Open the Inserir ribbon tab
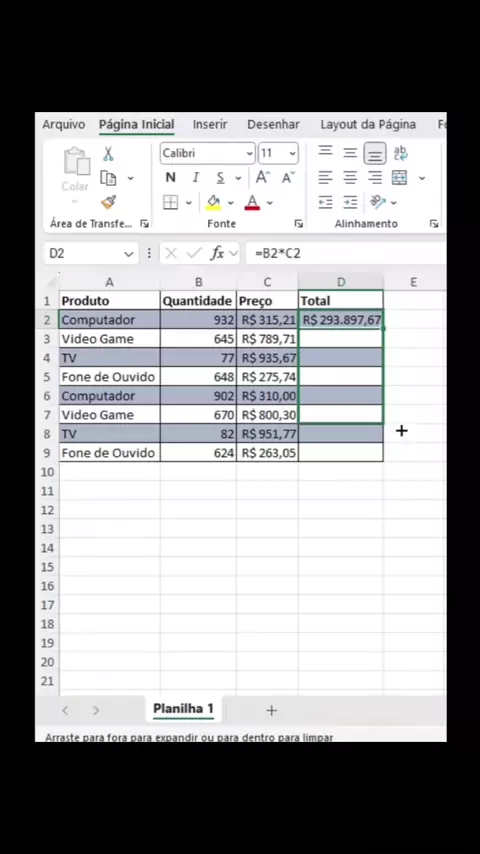Viewport: 480px width, 854px height. [210, 125]
